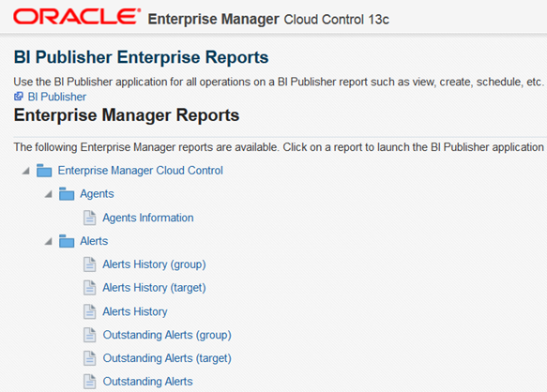The image size is (547, 392).
Task: Collapse the Enterprise Manager Cloud Control tree node
Action: 26,171
